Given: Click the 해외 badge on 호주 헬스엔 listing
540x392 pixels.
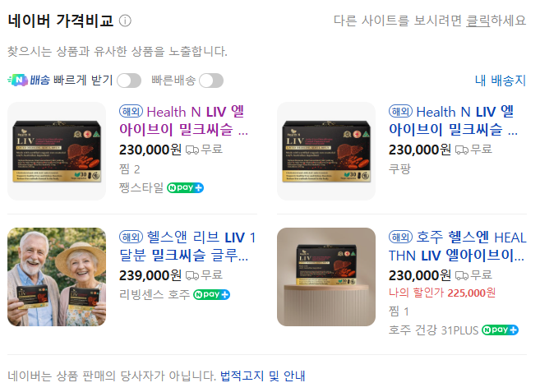Looking at the screenshot, I should (400, 237).
